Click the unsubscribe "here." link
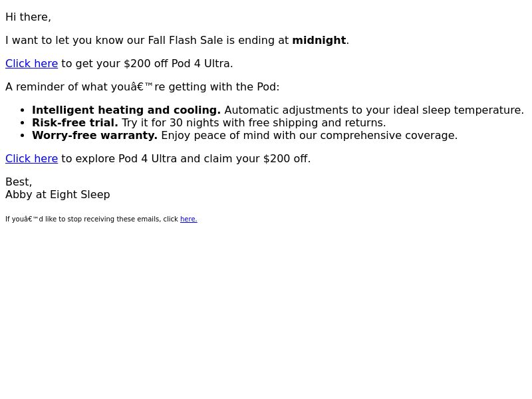This screenshot has height=399, width=532. pyautogui.click(x=189, y=219)
